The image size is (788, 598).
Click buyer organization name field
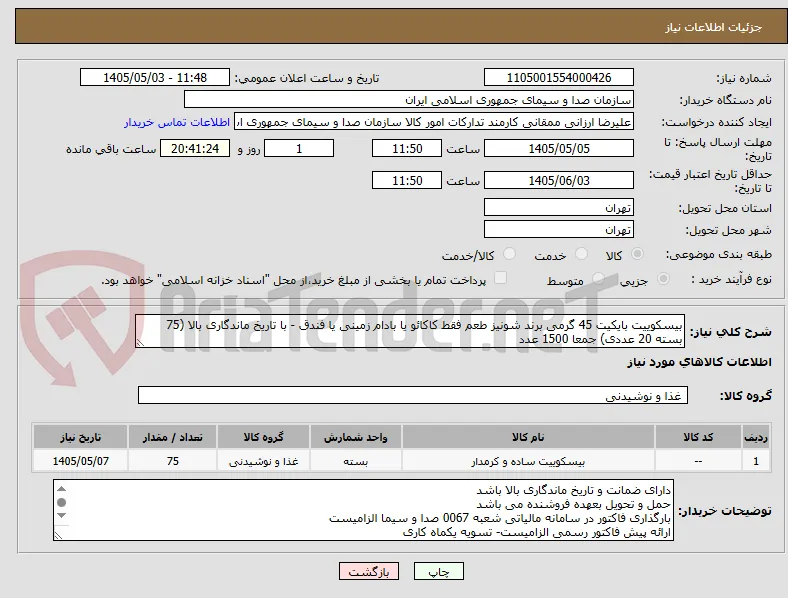click(409, 99)
